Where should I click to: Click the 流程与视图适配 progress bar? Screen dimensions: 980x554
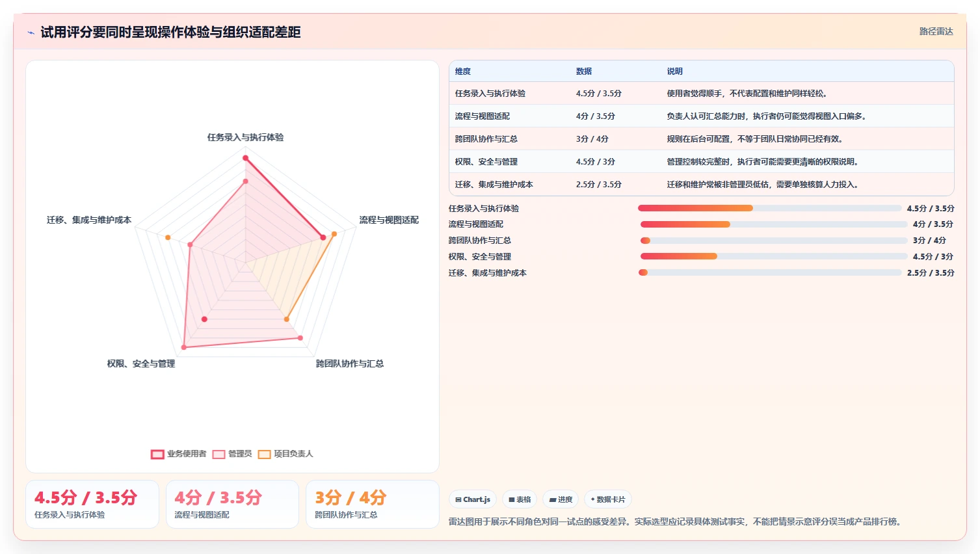773,224
